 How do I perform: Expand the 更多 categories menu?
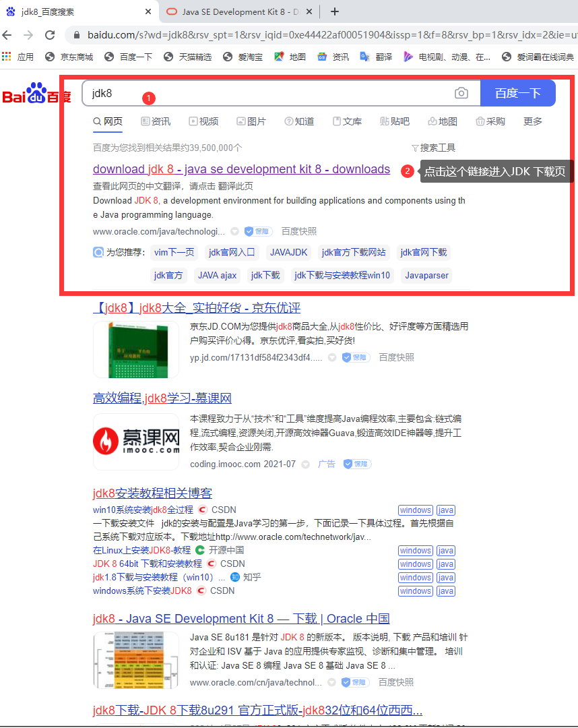[x=533, y=121]
